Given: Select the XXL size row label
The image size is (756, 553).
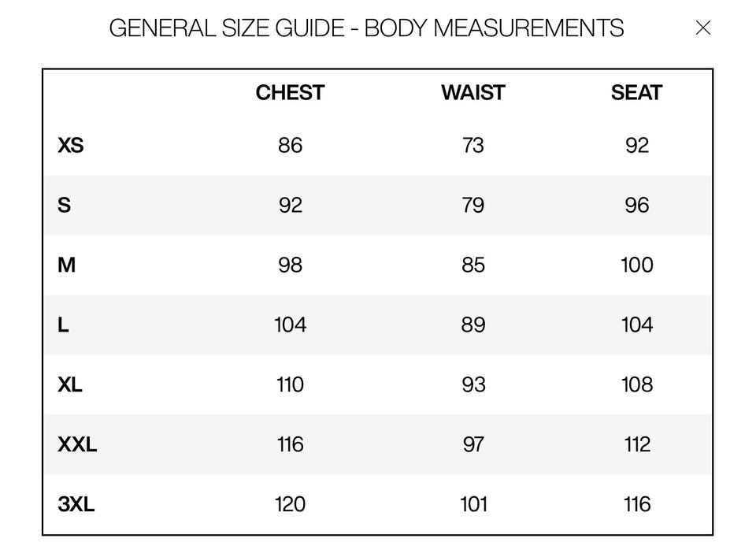Looking at the screenshot, I should coord(77,444).
